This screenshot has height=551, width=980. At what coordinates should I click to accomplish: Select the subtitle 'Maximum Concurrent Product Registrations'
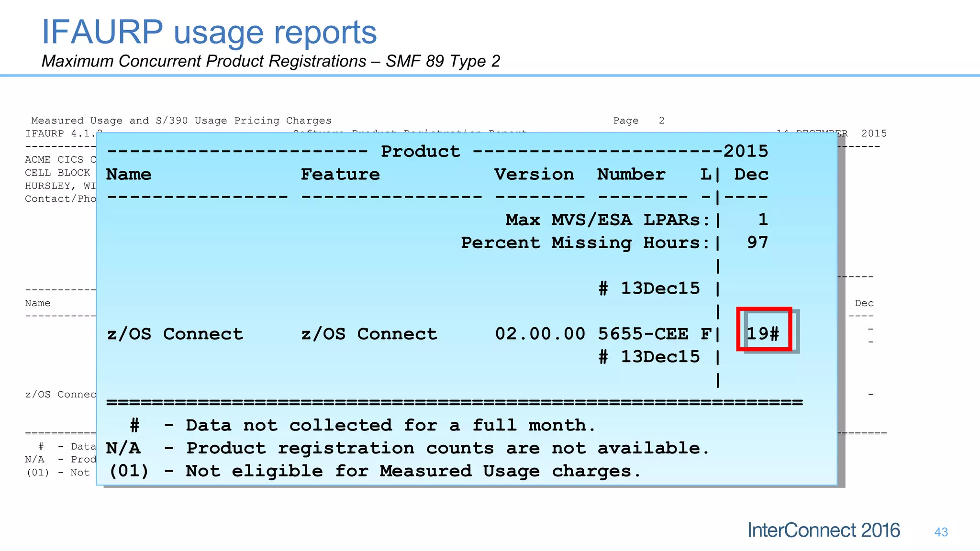pos(204,61)
